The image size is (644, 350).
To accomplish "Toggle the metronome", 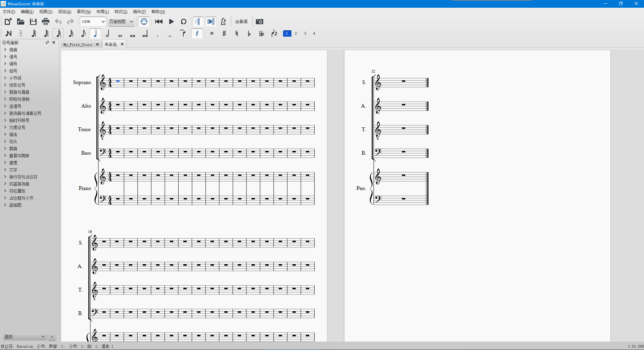I will tap(223, 22).
